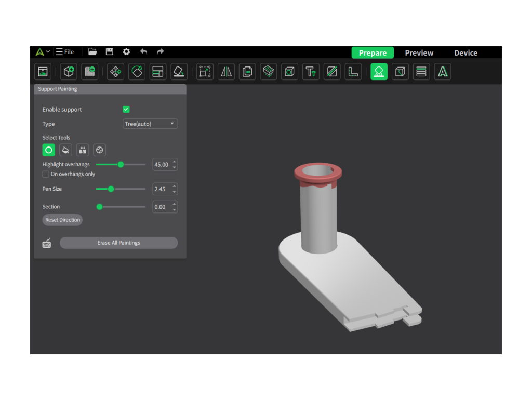Image resolution: width=532 pixels, height=400 pixels.
Task: Click the Highlight overhangs slider handle
Action: 121,165
